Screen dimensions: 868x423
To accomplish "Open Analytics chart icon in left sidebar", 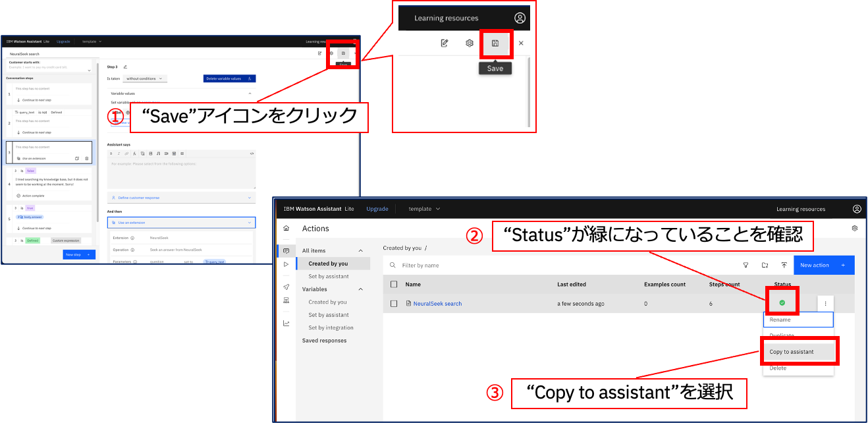I will 286,323.
